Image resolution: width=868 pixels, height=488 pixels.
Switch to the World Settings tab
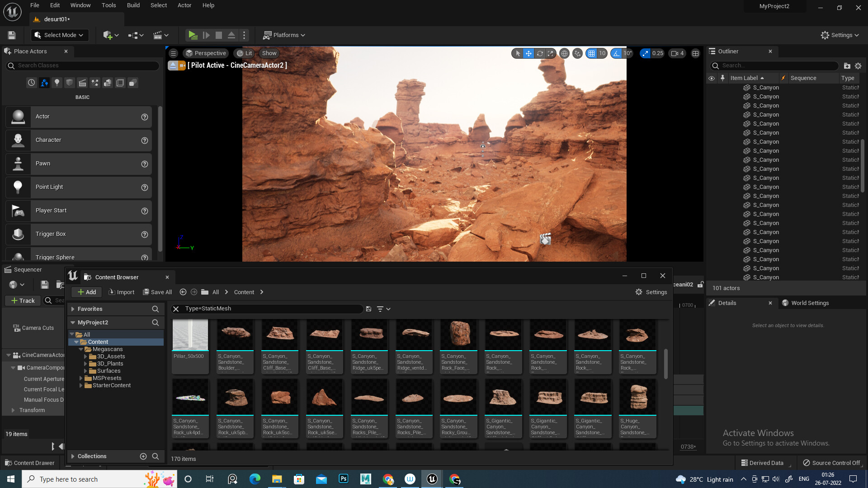810,303
